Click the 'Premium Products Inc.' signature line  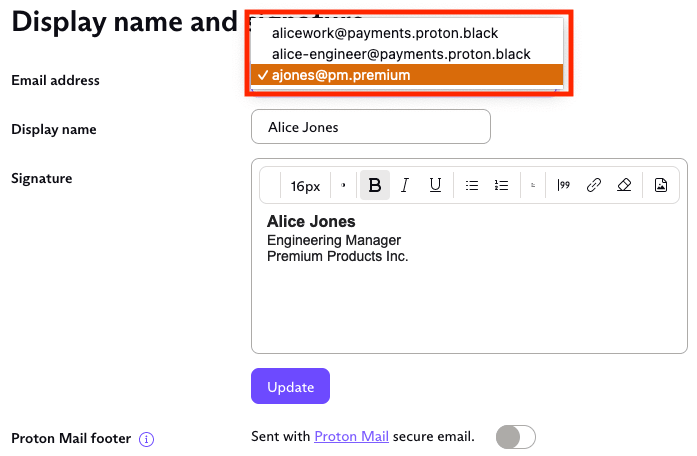click(x=337, y=256)
